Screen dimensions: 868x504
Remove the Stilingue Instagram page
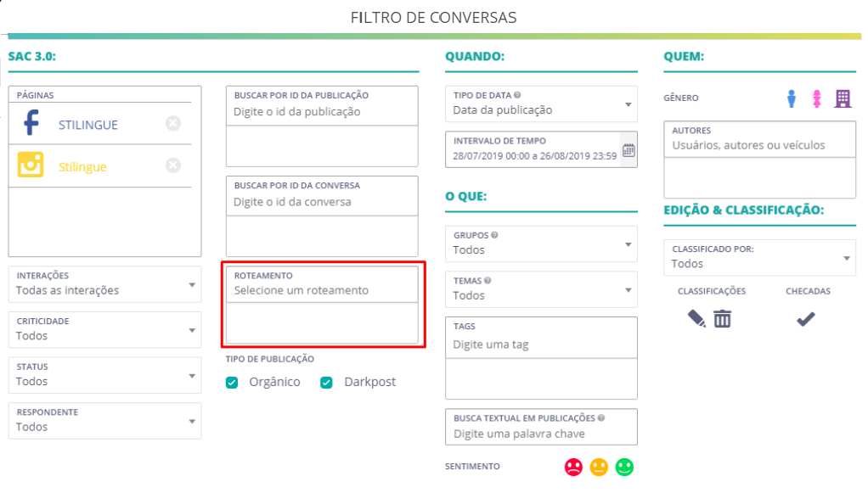[x=173, y=165]
